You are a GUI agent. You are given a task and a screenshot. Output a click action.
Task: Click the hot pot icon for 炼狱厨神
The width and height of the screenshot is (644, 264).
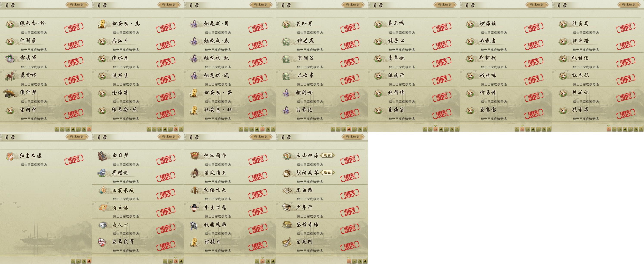click(194, 156)
